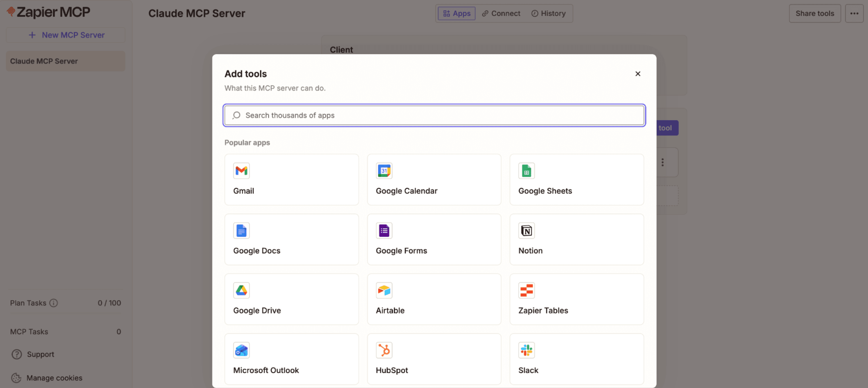Click the Client section heading
The image size is (868, 388).
(341, 50)
